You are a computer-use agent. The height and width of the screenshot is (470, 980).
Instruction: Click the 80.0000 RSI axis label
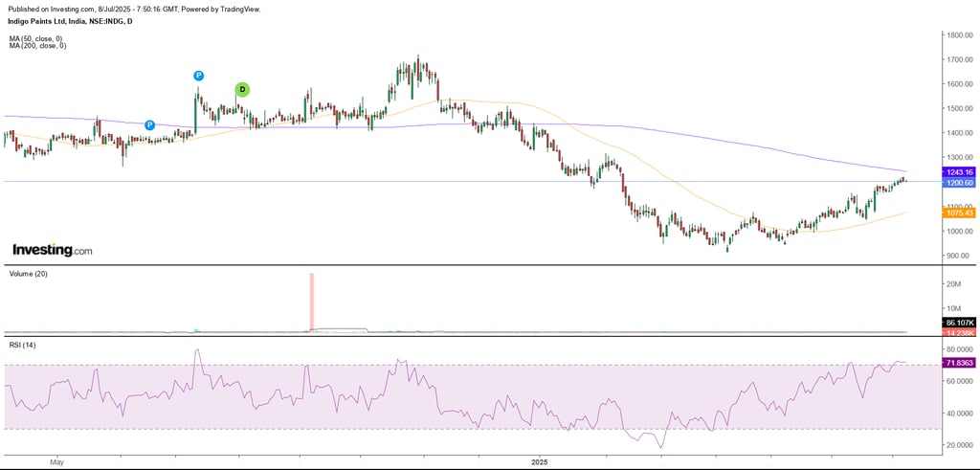pyautogui.click(x=960, y=348)
